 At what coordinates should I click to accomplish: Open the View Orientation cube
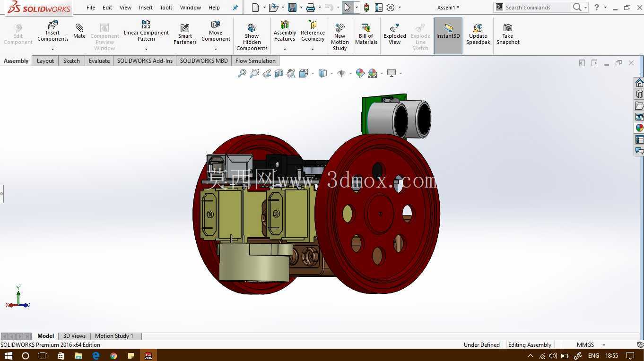coord(304,73)
